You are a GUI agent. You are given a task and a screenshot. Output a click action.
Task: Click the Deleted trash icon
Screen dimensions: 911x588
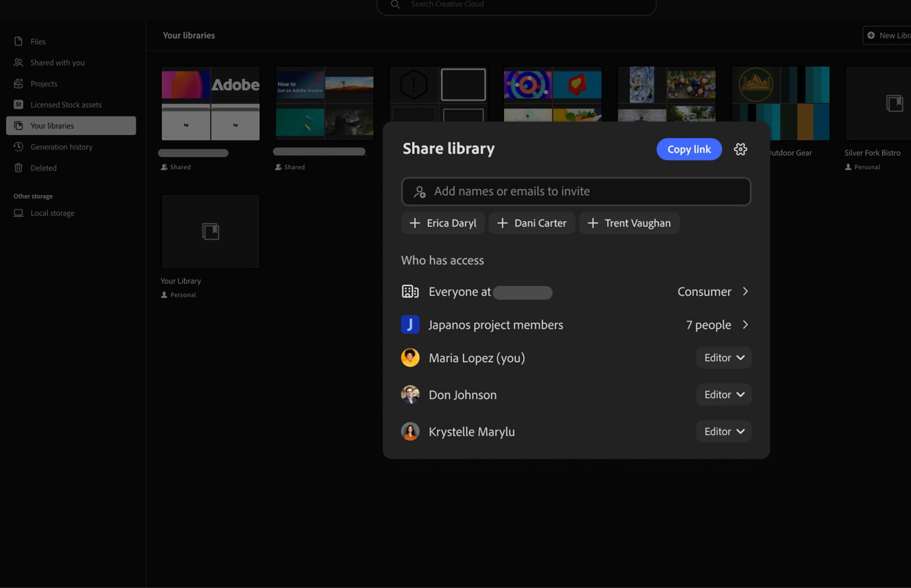click(x=19, y=167)
